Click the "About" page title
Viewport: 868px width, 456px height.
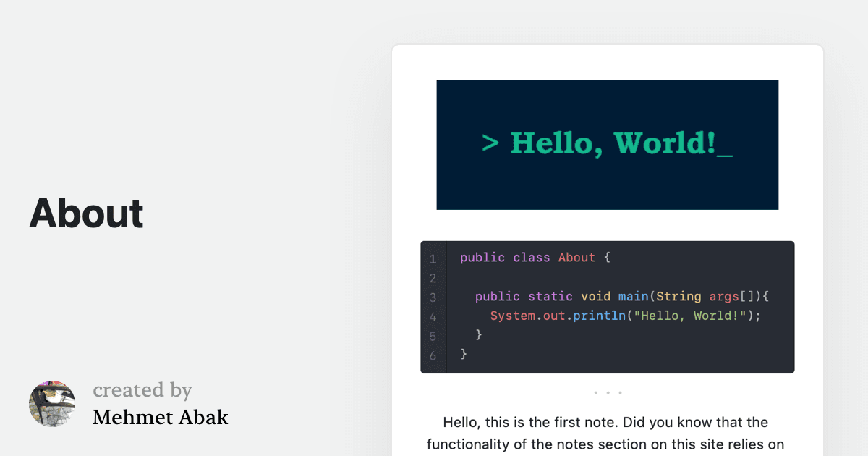86,214
